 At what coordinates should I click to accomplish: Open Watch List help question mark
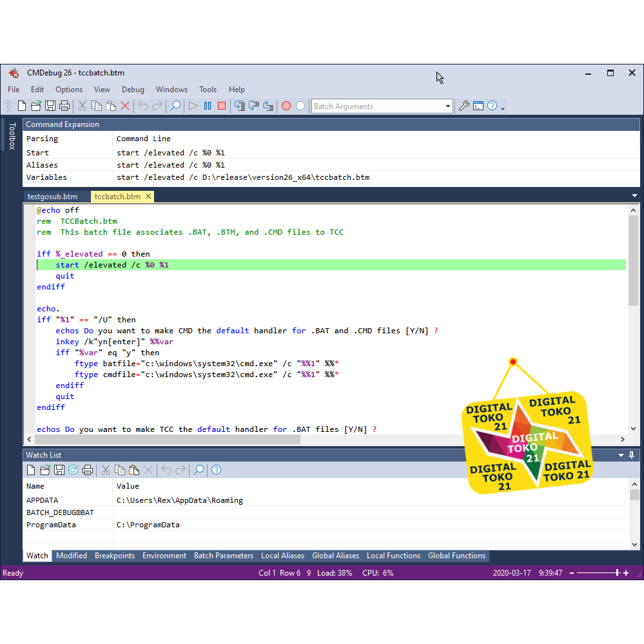(216, 470)
